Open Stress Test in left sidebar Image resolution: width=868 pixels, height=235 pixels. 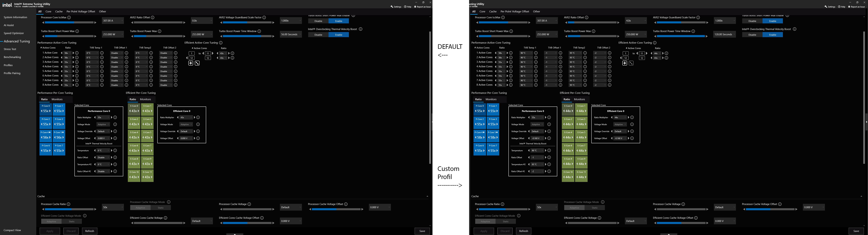point(10,49)
